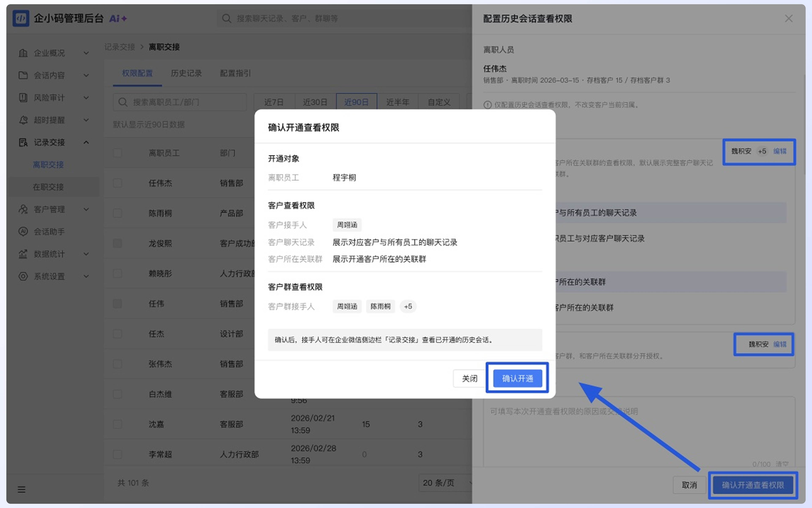
Task: Click the 确认开通 button in the dialog
Action: pos(517,378)
